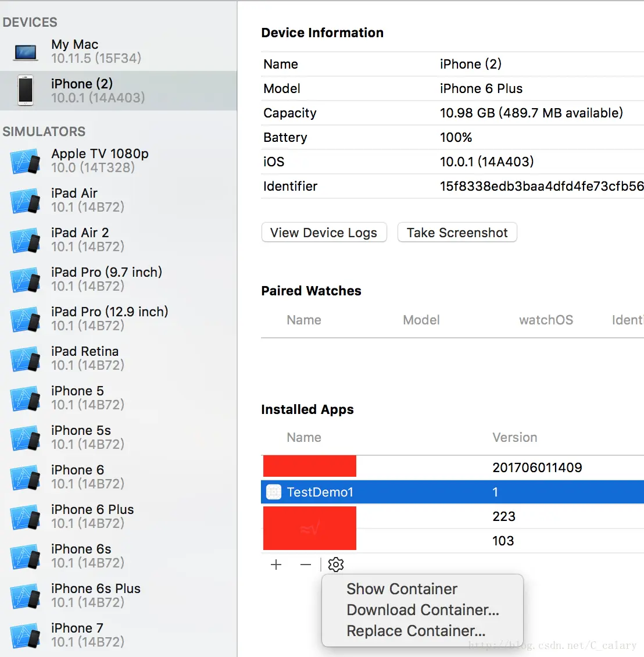Viewport: 644px width, 657px height.
Task: Open View Device Logs
Action: [x=324, y=233]
